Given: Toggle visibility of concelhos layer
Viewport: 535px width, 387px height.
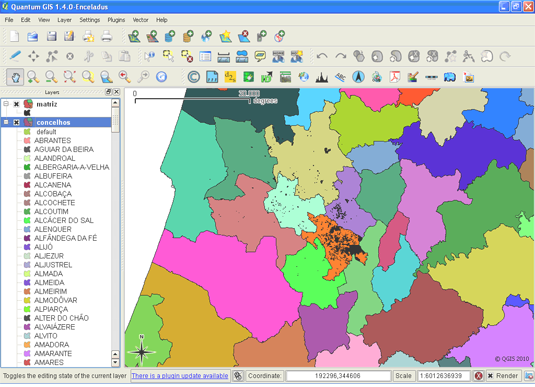Looking at the screenshot, I should [16, 122].
